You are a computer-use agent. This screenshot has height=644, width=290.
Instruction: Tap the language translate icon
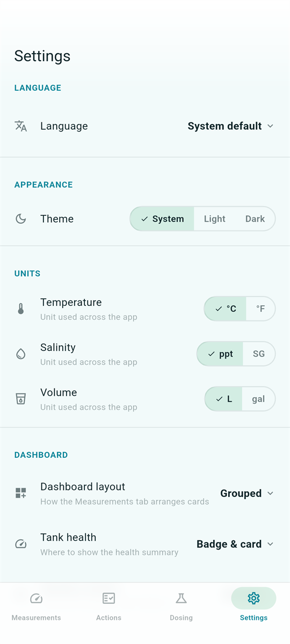(21, 126)
